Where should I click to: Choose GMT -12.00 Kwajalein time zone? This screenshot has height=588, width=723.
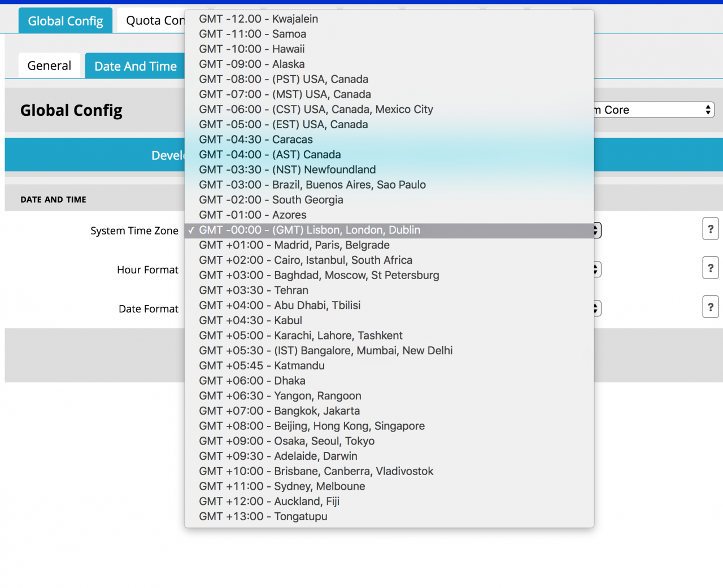(258, 19)
